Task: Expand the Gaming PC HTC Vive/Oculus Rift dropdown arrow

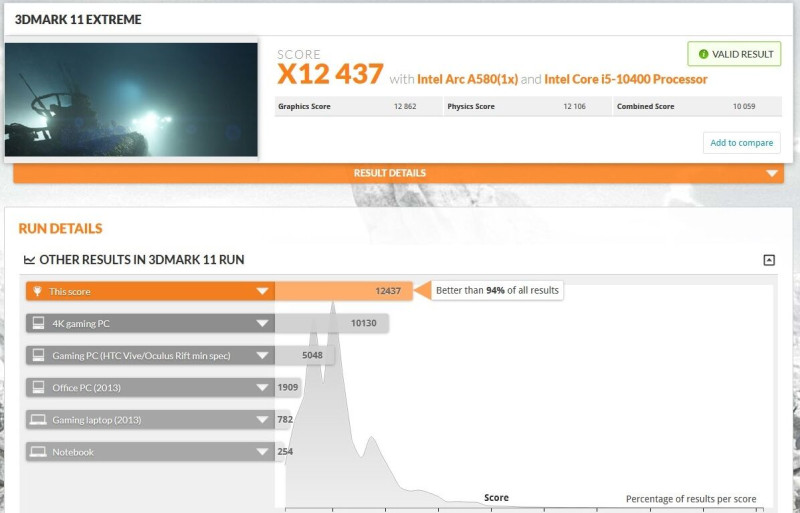Action: pos(262,355)
